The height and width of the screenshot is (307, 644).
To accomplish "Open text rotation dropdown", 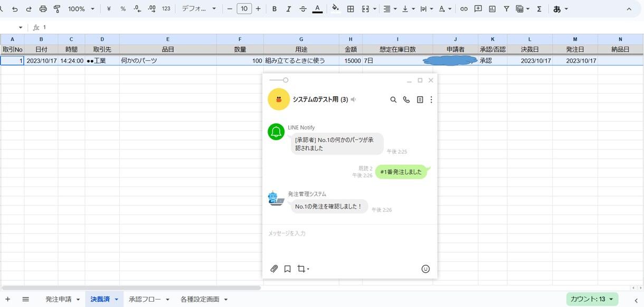I will pyautogui.click(x=445, y=9).
